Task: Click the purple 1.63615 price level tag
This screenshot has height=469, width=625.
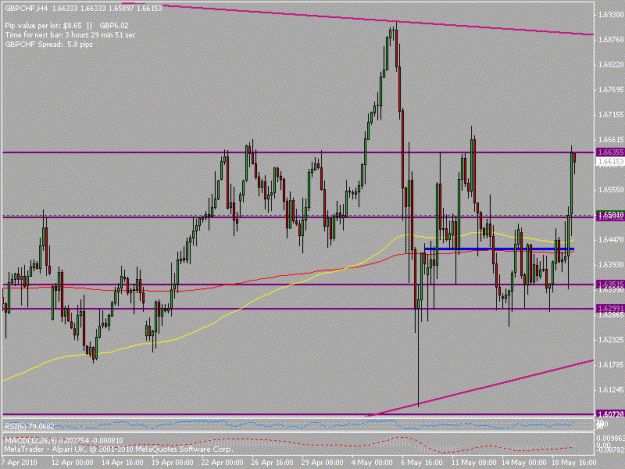Action: click(610, 284)
